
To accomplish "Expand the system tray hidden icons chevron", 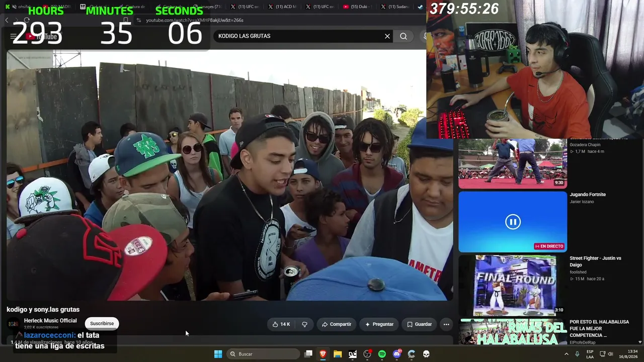I will (566, 354).
